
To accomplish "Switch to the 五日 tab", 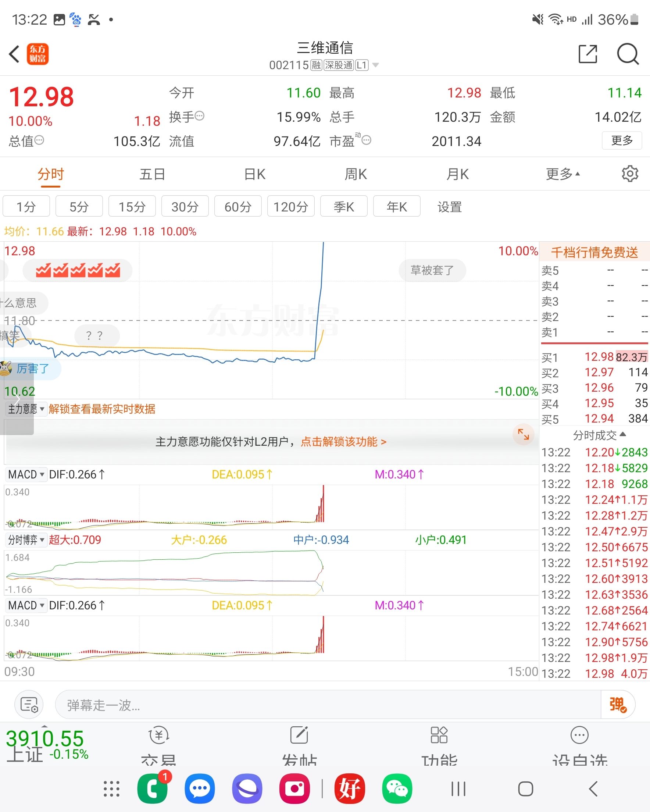I will (x=153, y=174).
